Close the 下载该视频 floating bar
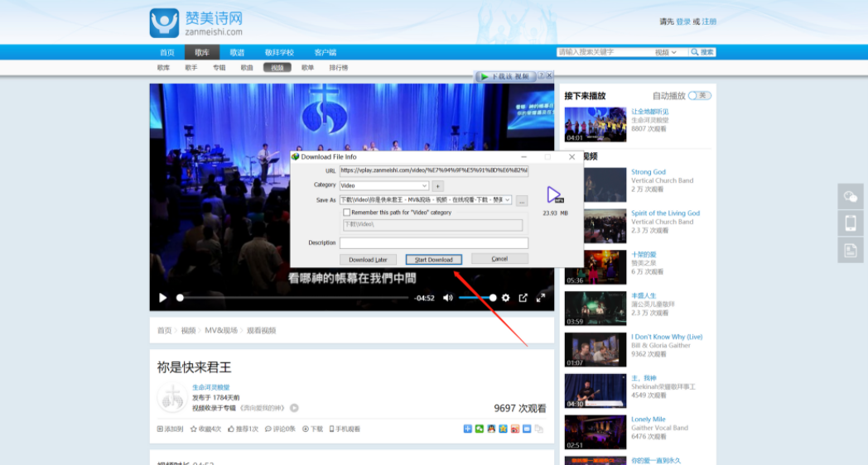The width and height of the screenshot is (868, 465). 549,76
